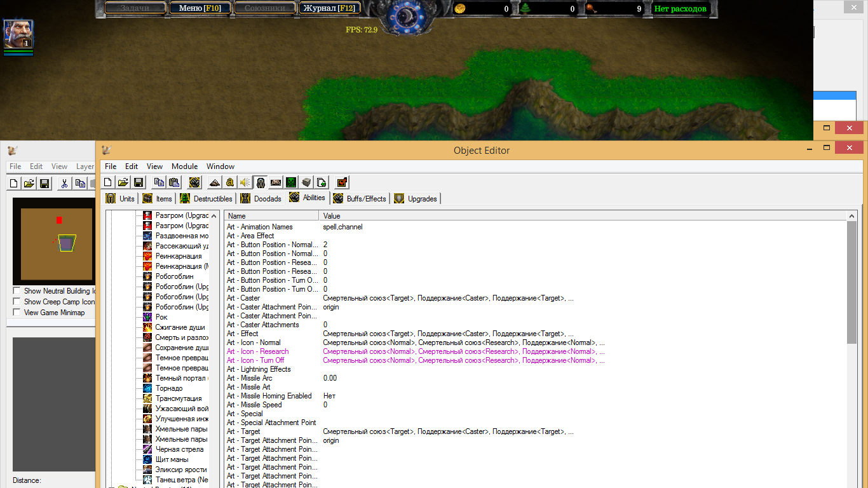The image size is (868, 488).
Task: Open the Object Manager gray cube icon
Action: point(306,182)
